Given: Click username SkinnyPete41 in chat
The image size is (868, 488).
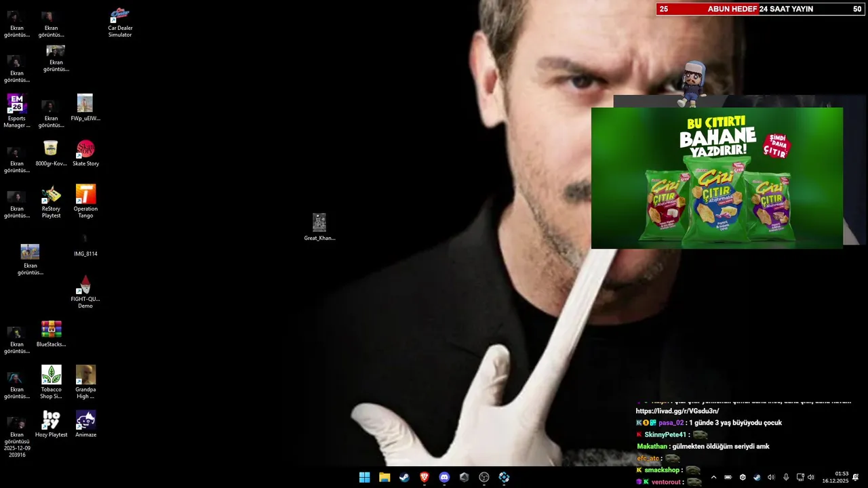Looking at the screenshot, I should (x=665, y=434).
